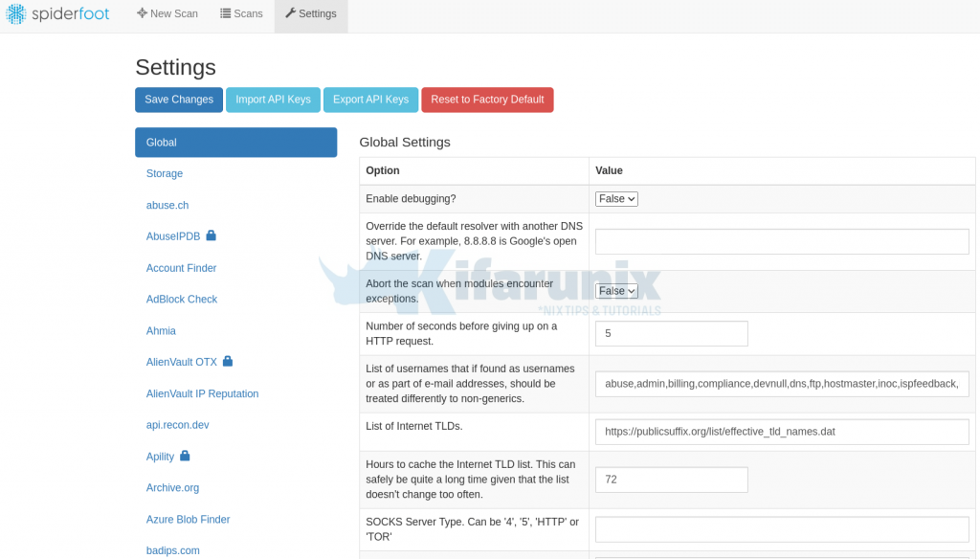Select the Global settings section

[236, 143]
